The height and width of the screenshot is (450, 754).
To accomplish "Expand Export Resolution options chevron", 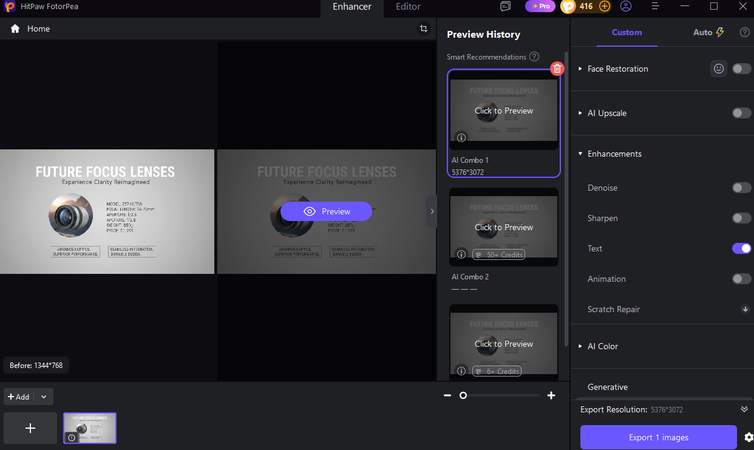I will point(744,409).
